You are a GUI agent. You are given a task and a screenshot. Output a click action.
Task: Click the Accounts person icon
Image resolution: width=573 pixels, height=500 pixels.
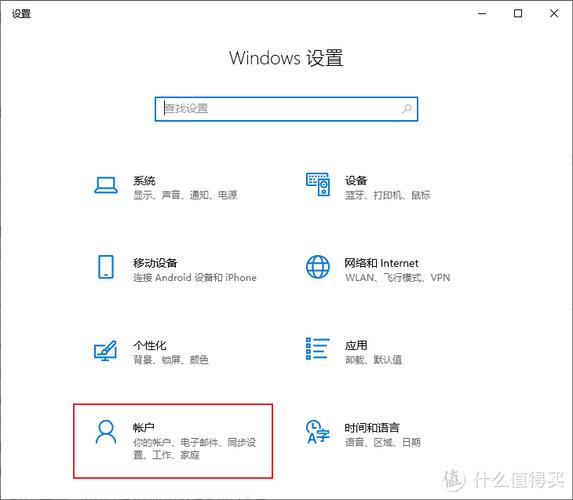(x=106, y=432)
